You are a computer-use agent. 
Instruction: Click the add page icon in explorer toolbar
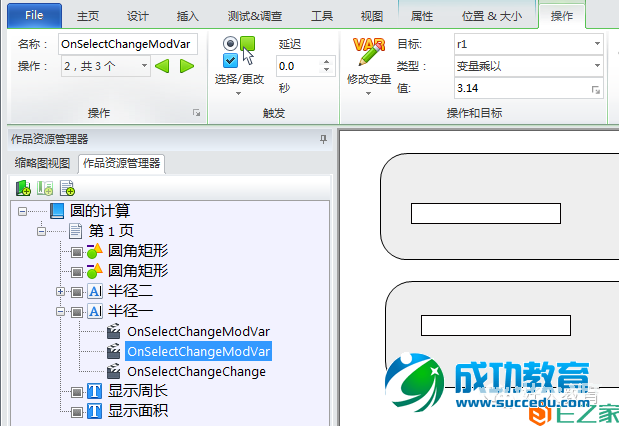[67, 188]
